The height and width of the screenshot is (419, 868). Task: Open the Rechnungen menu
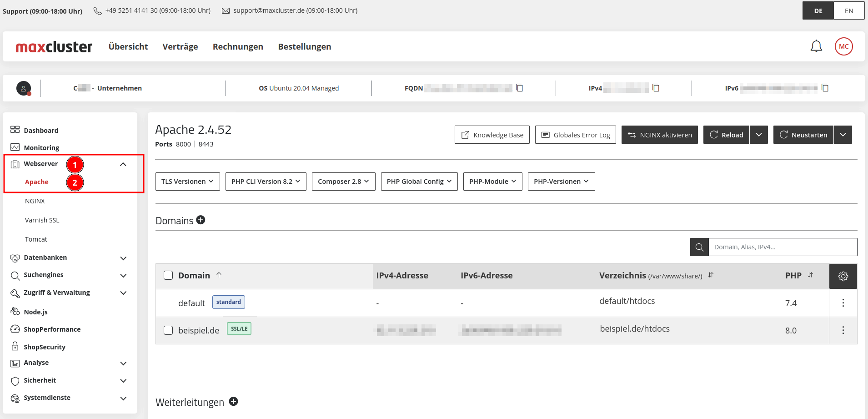point(238,46)
